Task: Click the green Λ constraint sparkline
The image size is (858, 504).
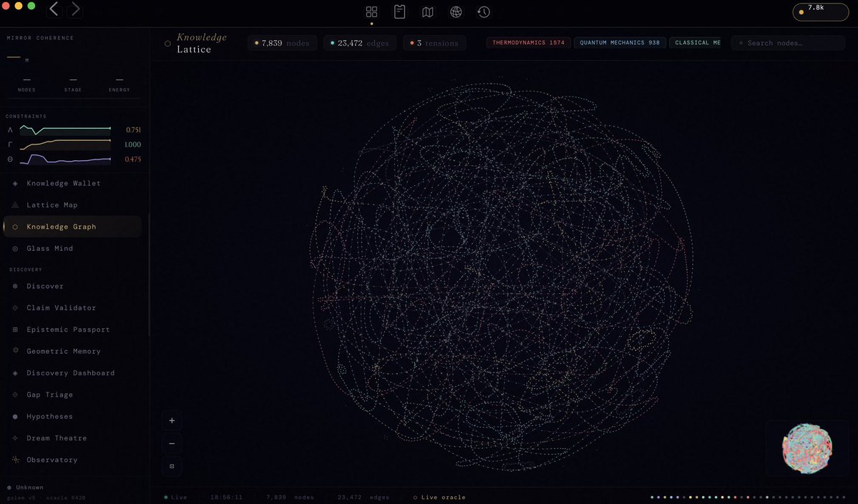Action: (65, 129)
